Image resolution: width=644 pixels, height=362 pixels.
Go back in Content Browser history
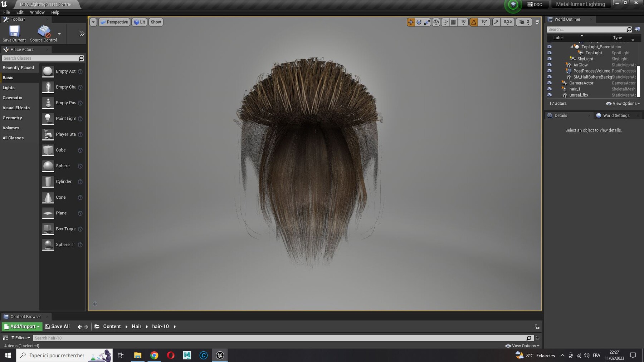[x=79, y=327]
